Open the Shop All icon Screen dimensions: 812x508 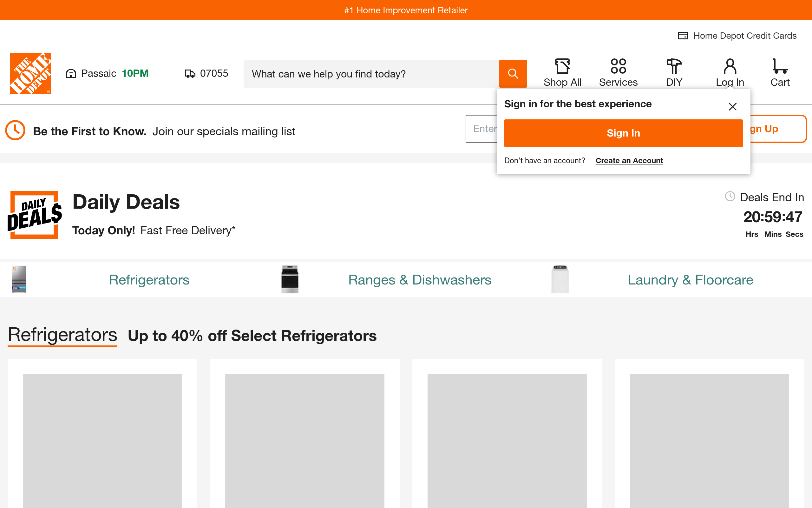click(x=562, y=66)
